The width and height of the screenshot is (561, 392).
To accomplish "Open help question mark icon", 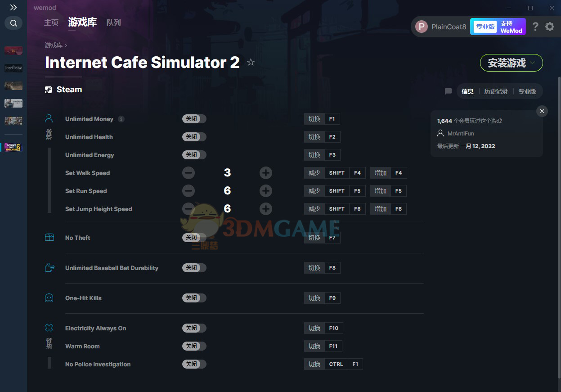I will click(535, 27).
